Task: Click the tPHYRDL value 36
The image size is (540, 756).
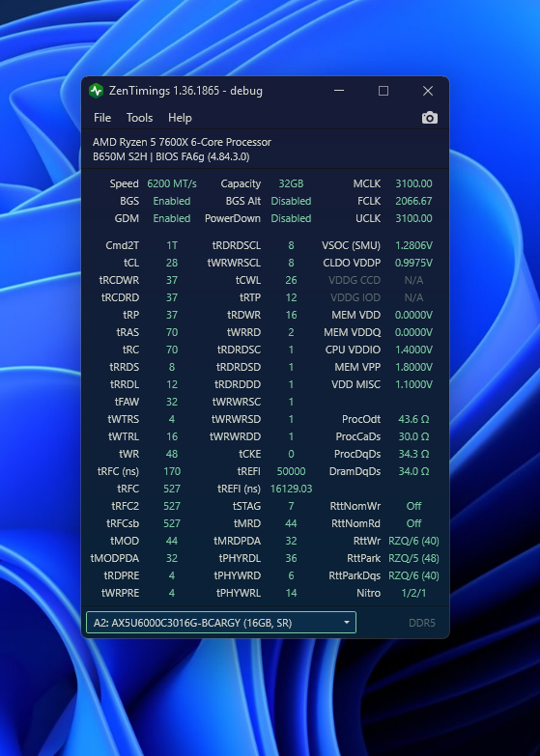Action: click(x=291, y=558)
